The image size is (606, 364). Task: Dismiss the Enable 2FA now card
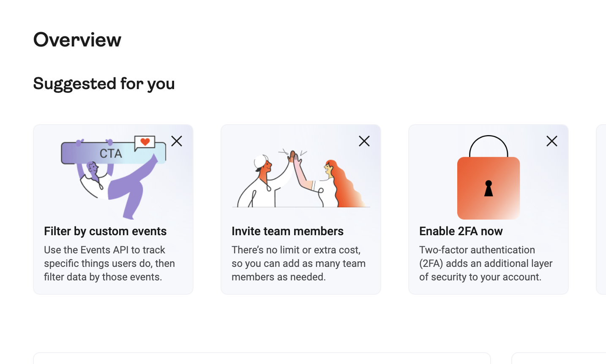(552, 141)
